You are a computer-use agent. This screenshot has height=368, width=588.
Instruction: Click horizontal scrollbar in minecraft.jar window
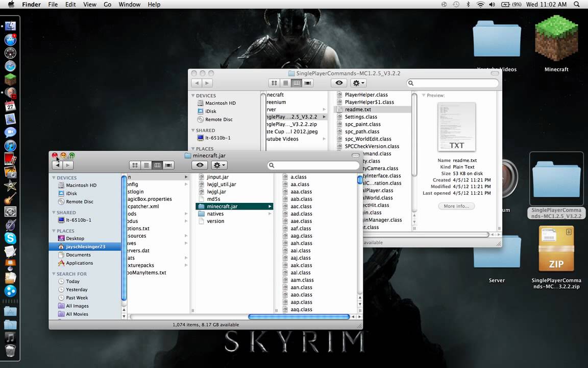(299, 317)
